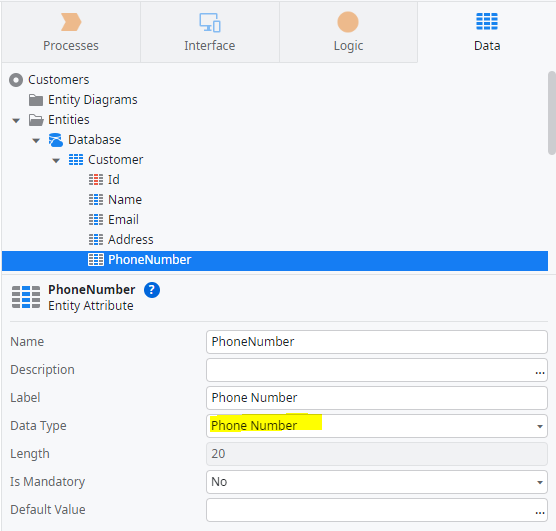Click the Name attribute icon
The image size is (556, 531).
96,200
